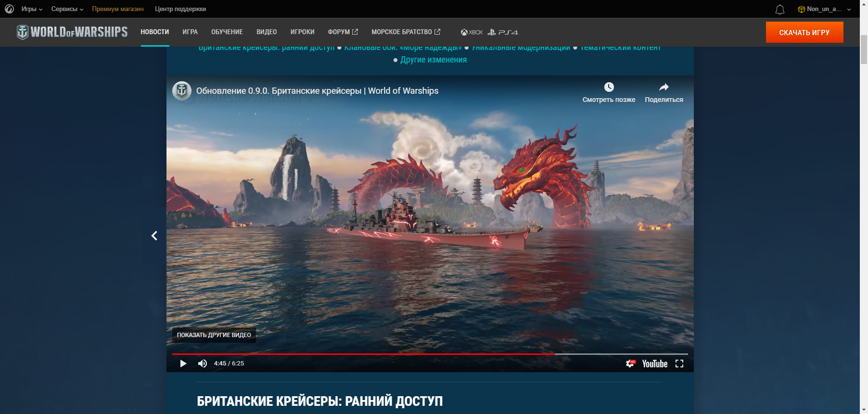
Task: Click Смотреть позже clock icon
Action: tap(609, 87)
